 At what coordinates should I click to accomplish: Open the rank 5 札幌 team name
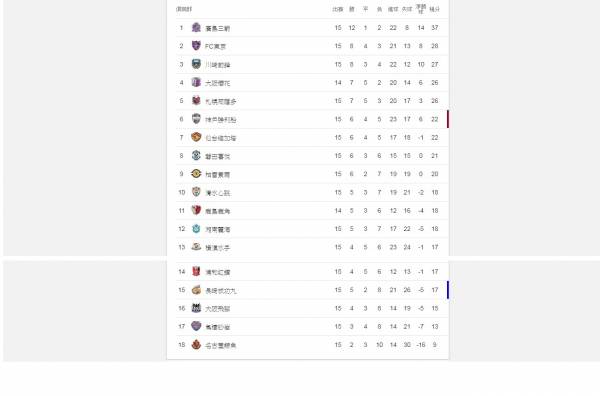[x=221, y=101]
